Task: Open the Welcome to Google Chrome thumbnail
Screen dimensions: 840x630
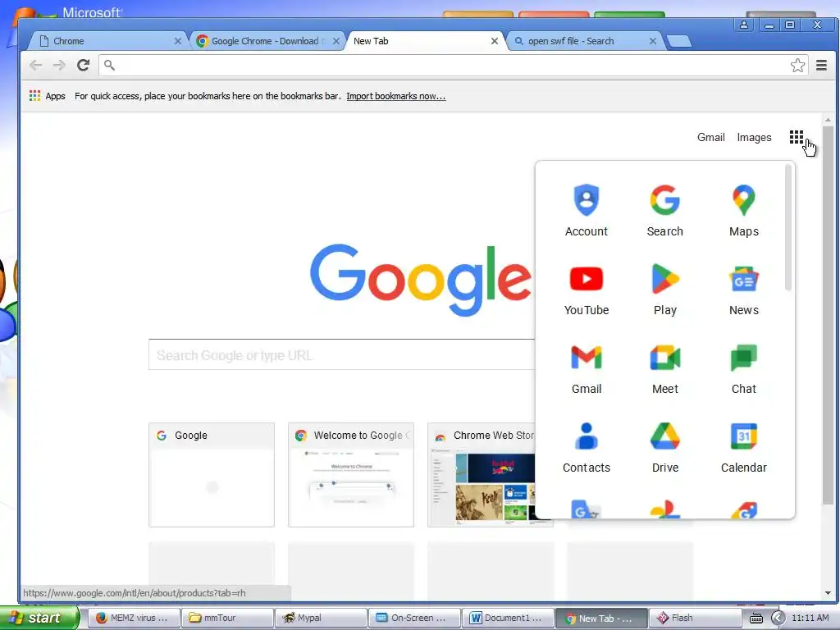Action: pyautogui.click(x=351, y=475)
